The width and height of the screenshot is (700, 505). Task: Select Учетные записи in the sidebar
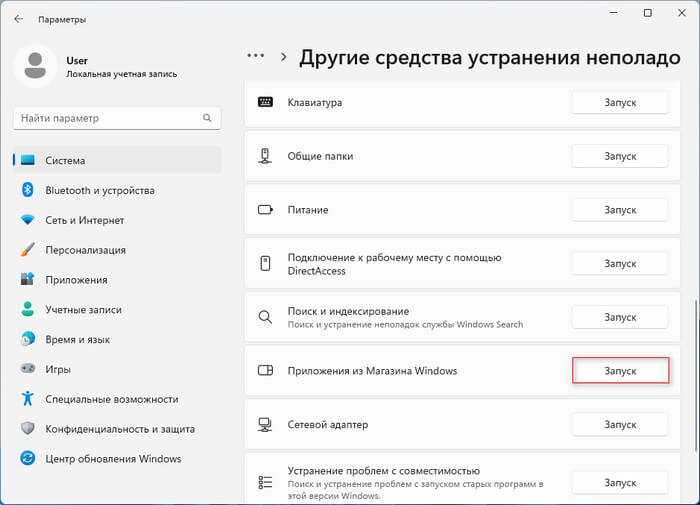click(x=117, y=309)
